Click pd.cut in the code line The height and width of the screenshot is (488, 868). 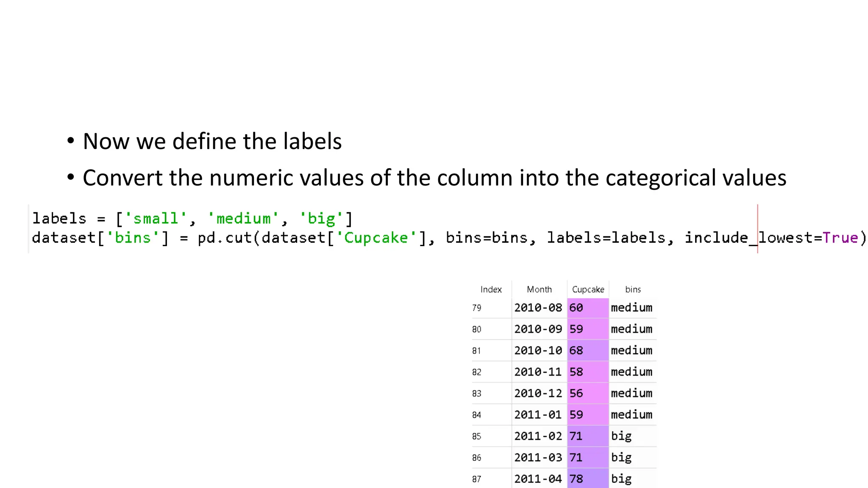click(x=225, y=238)
